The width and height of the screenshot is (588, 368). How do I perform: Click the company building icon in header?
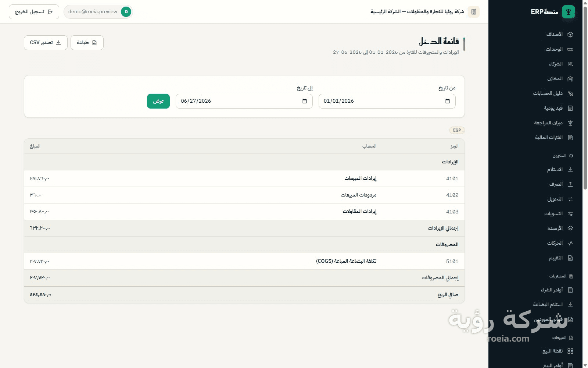tap(474, 12)
